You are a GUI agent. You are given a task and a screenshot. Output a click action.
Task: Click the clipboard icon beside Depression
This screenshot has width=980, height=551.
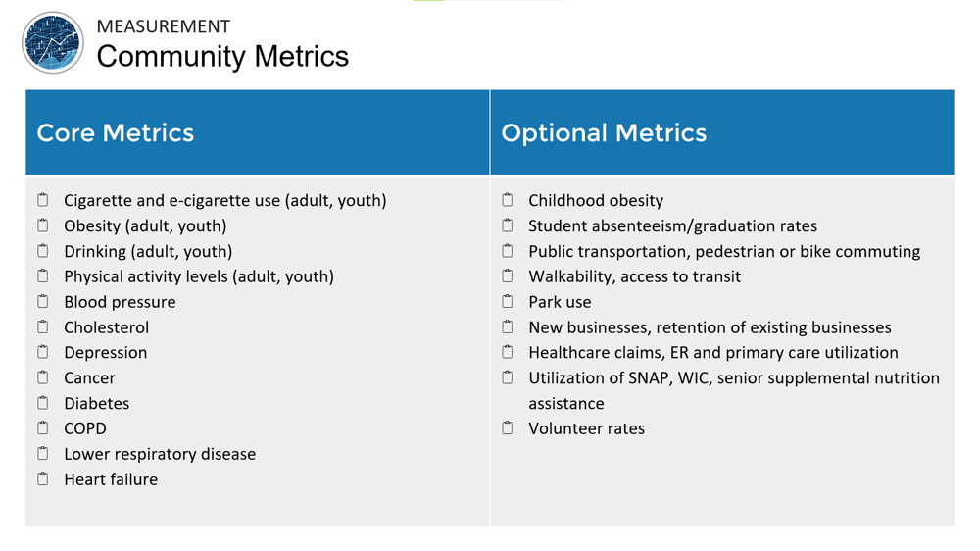click(x=43, y=352)
